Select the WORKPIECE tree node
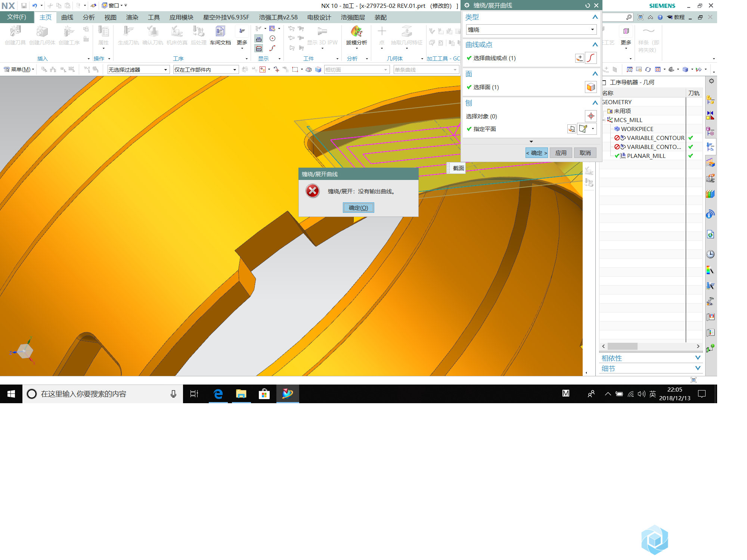 (637, 129)
